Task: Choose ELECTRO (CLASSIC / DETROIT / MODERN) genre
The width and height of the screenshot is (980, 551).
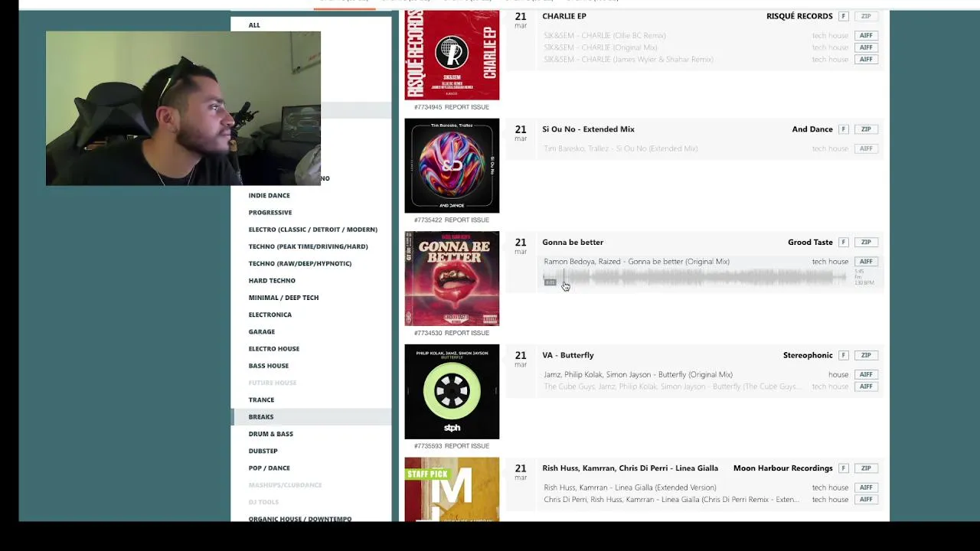Action: [x=312, y=230]
